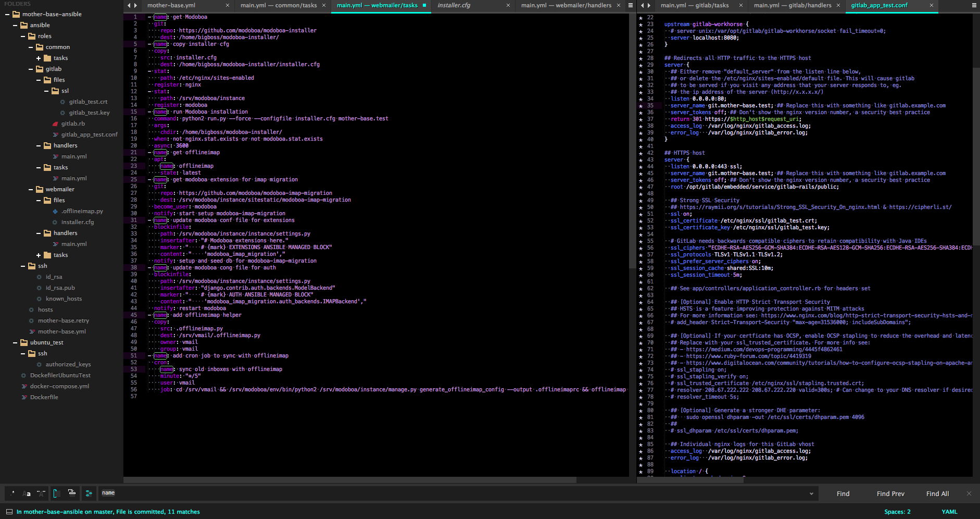Toggle case sensitive search option
Image resolution: width=980 pixels, height=519 pixels.
click(x=27, y=493)
